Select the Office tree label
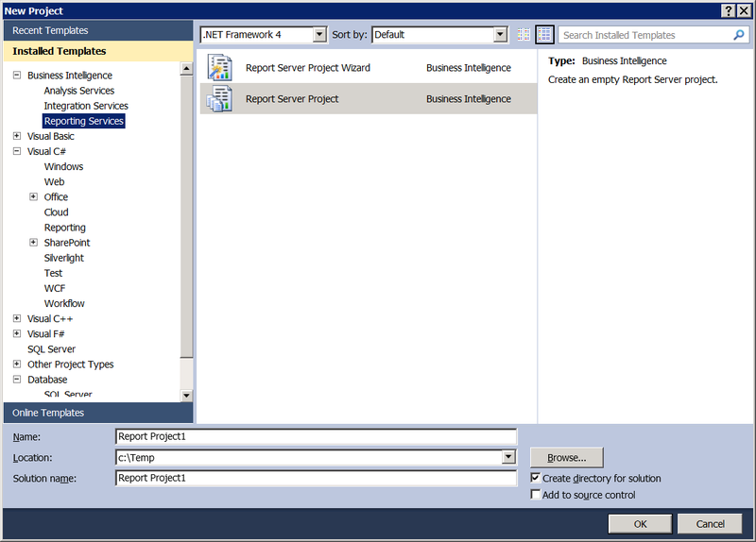756x542 pixels. (x=56, y=197)
